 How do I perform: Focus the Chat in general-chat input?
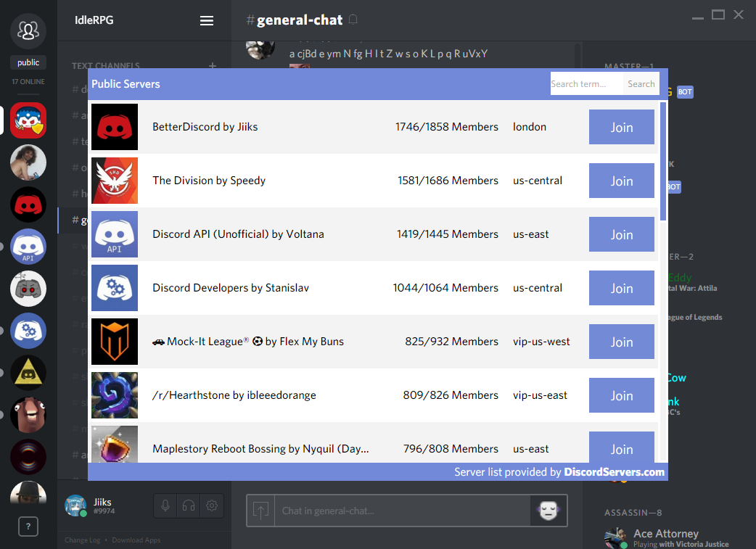(402, 511)
